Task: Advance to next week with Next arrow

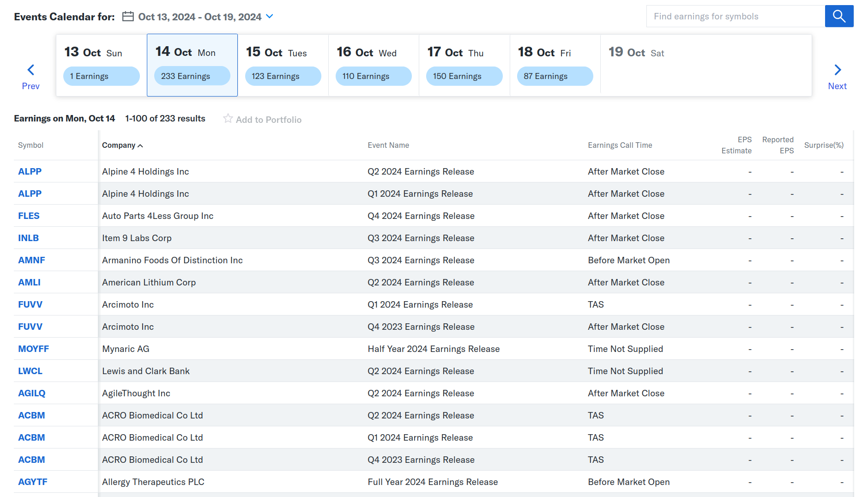Action: tap(837, 76)
